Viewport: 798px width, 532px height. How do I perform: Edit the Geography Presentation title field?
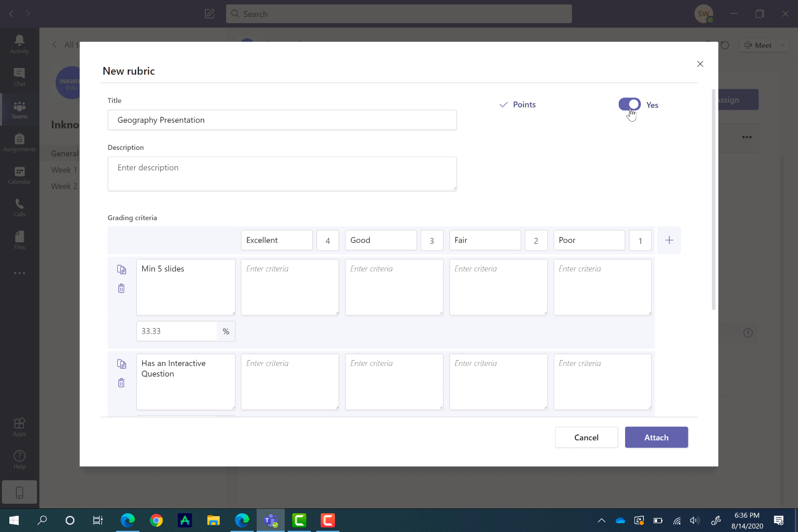[x=282, y=120]
